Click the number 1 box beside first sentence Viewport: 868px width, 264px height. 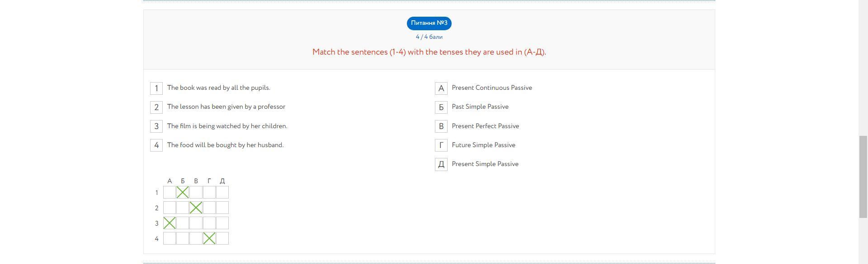(x=156, y=88)
